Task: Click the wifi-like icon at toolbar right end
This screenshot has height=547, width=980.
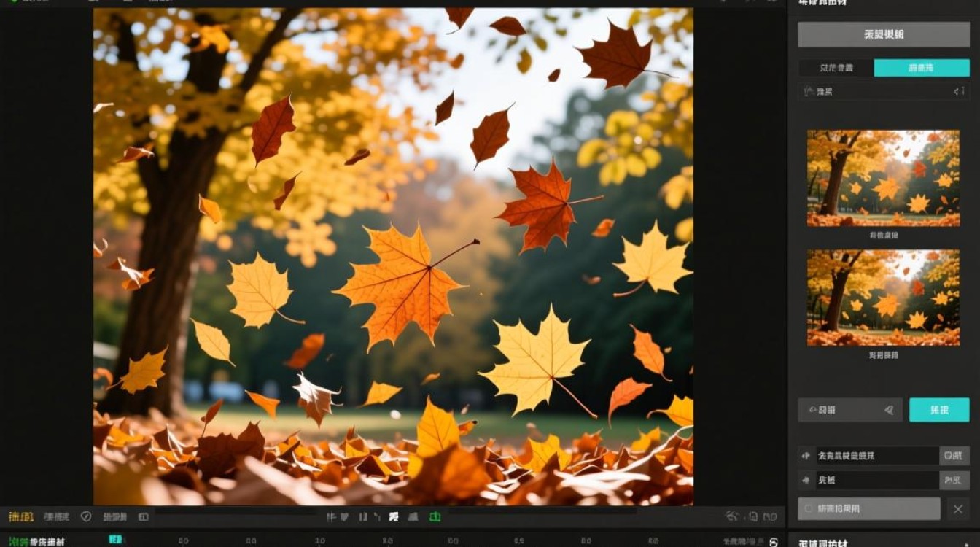Action: (x=733, y=516)
